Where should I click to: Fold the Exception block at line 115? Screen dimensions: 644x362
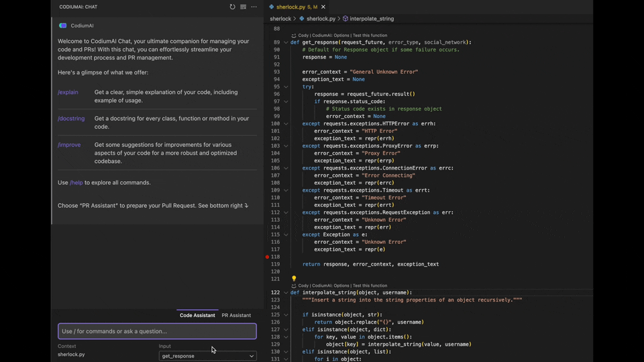pyautogui.click(x=286, y=235)
